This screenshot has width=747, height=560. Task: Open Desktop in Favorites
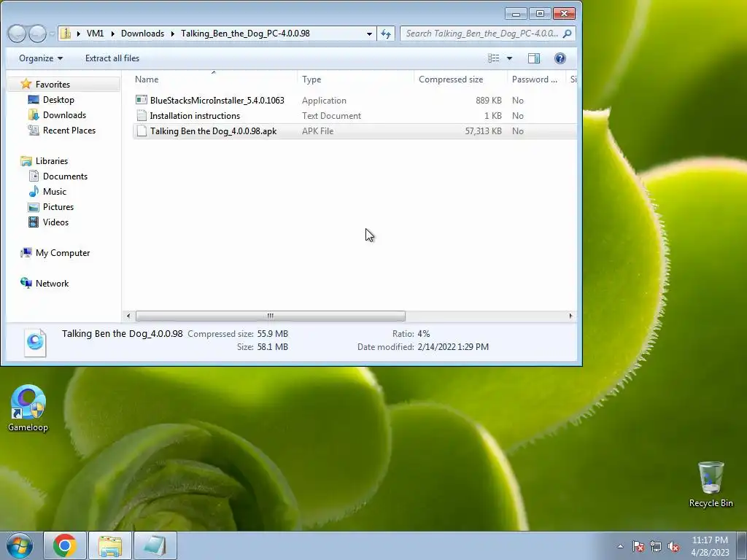click(x=58, y=99)
